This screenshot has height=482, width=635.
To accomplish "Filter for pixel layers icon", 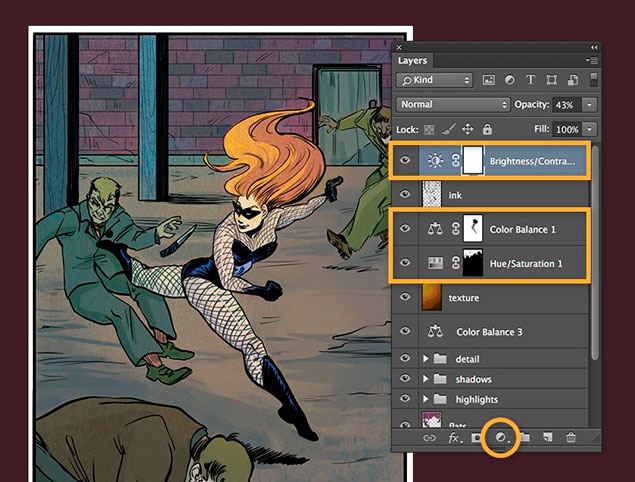I will click(x=488, y=80).
